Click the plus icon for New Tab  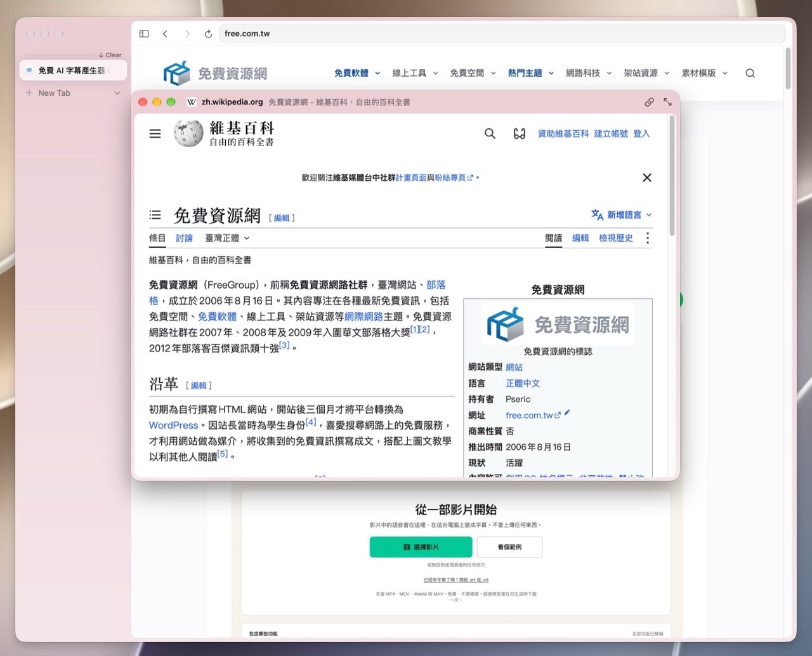[29, 93]
